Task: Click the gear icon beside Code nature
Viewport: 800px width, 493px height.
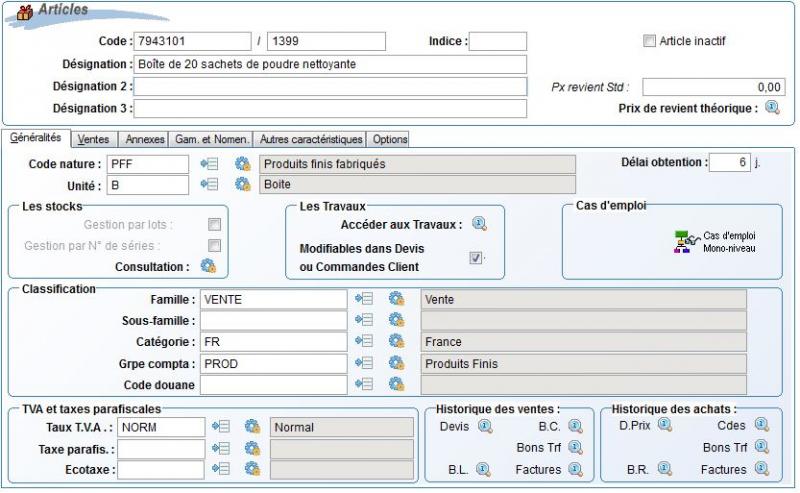Action: [x=242, y=164]
